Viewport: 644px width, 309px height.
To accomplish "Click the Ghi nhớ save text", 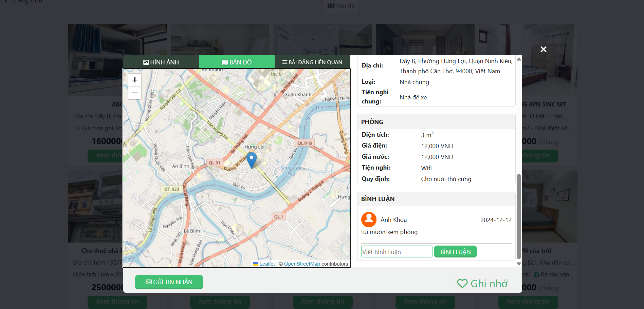I will click(x=489, y=284).
